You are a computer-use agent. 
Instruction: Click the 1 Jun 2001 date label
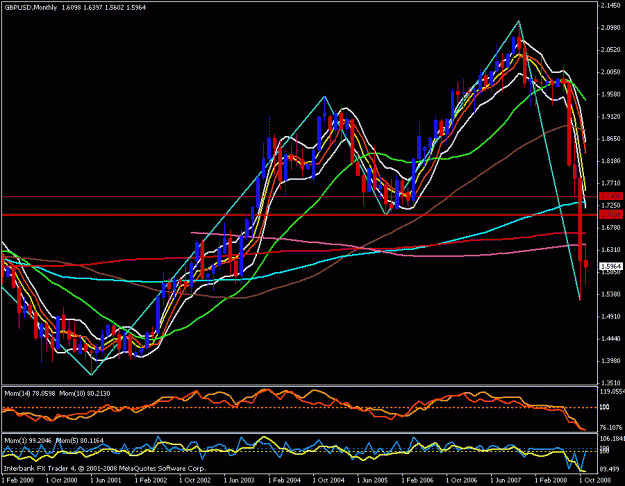[106, 480]
